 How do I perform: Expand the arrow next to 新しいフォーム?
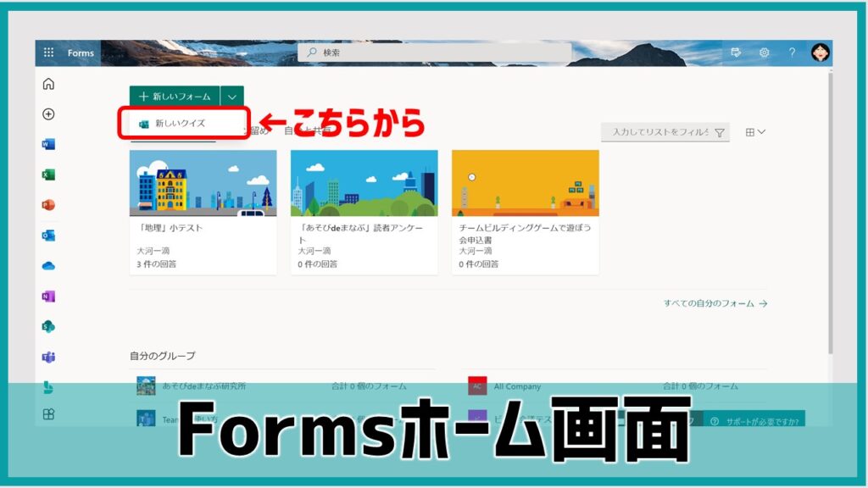tap(232, 97)
